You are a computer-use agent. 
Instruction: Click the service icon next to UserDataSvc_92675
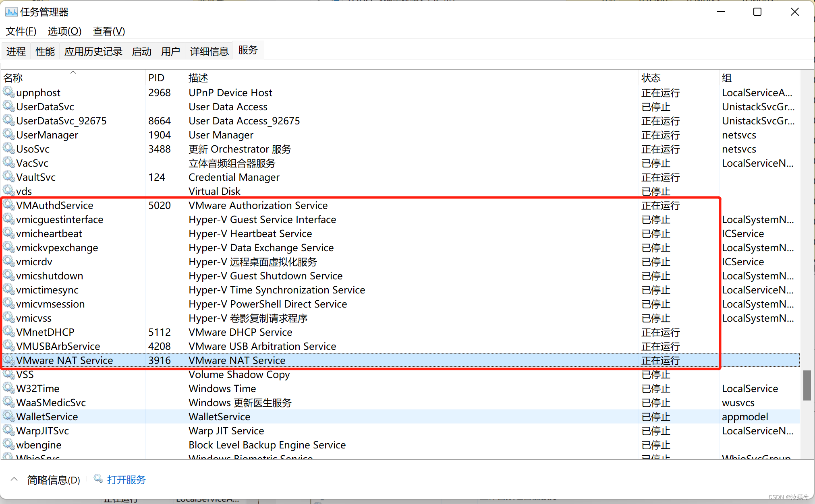coord(9,120)
